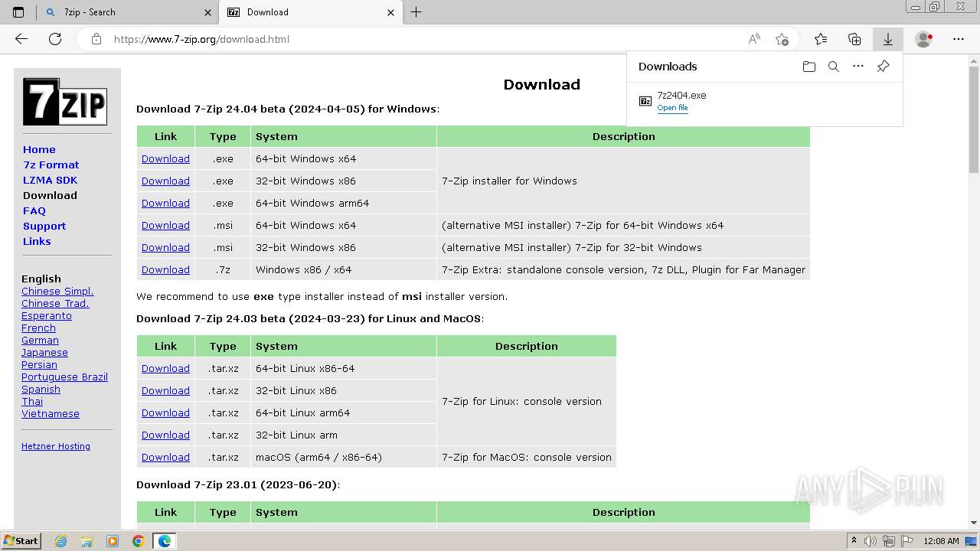Open a new browser tab
980x551 pixels.
(x=416, y=12)
